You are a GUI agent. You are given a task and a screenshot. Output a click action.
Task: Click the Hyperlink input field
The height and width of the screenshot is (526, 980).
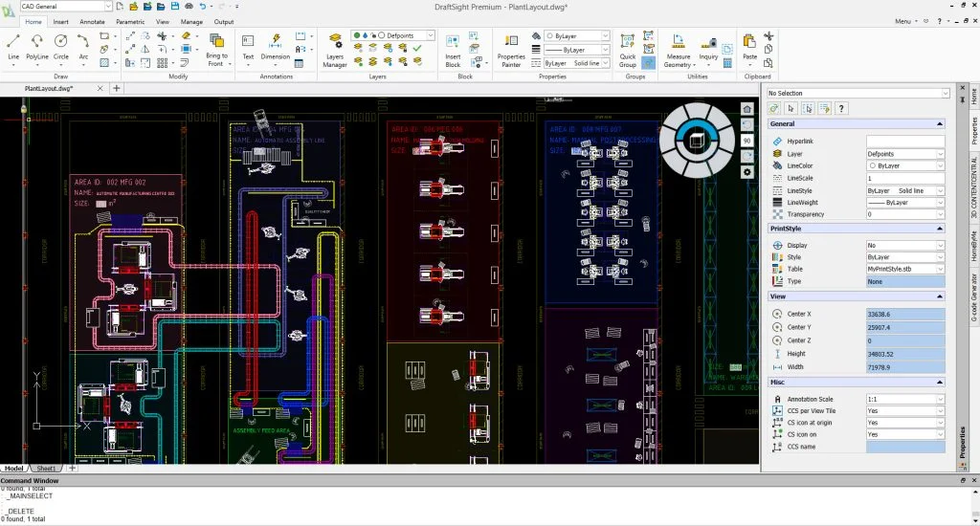click(905, 141)
